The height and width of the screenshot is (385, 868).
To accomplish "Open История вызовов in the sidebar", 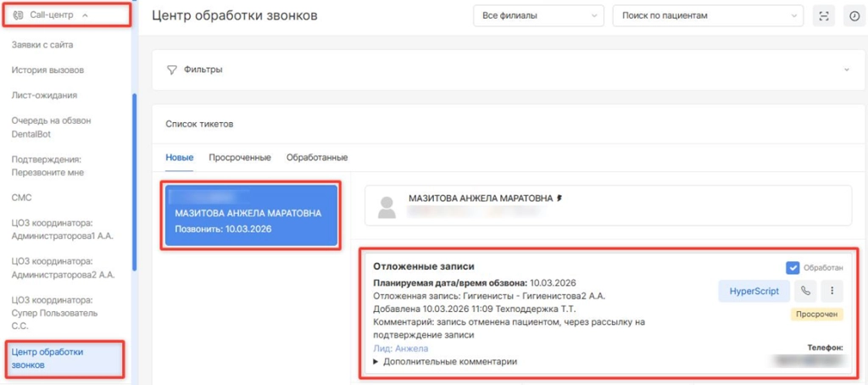I will tap(47, 70).
